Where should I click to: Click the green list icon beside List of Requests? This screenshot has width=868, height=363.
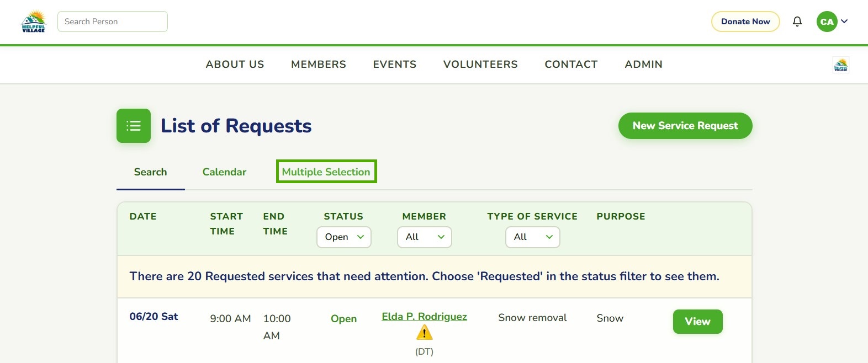pyautogui.click(x=134, y=126)
